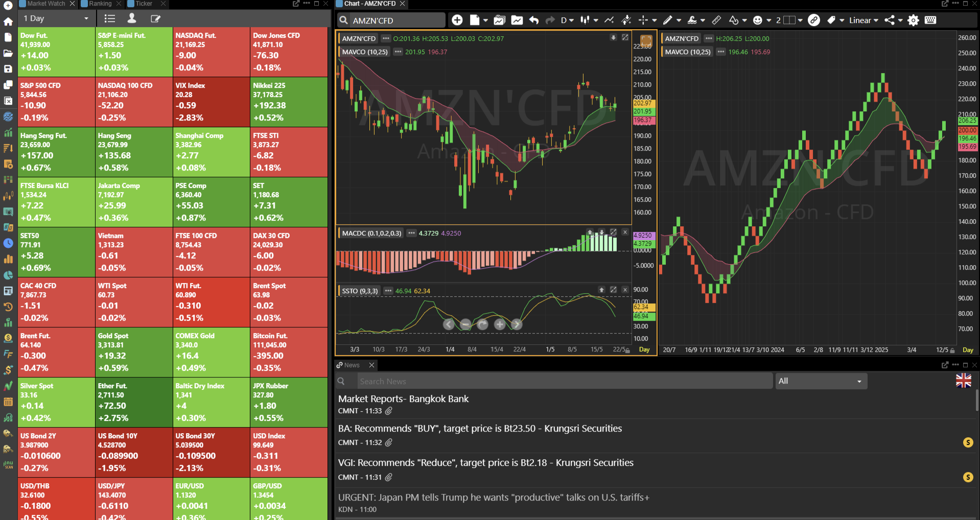Select the pencil drawing tool
The height and width of the screenshot is (520, 980).
click(x=667, y=20)
